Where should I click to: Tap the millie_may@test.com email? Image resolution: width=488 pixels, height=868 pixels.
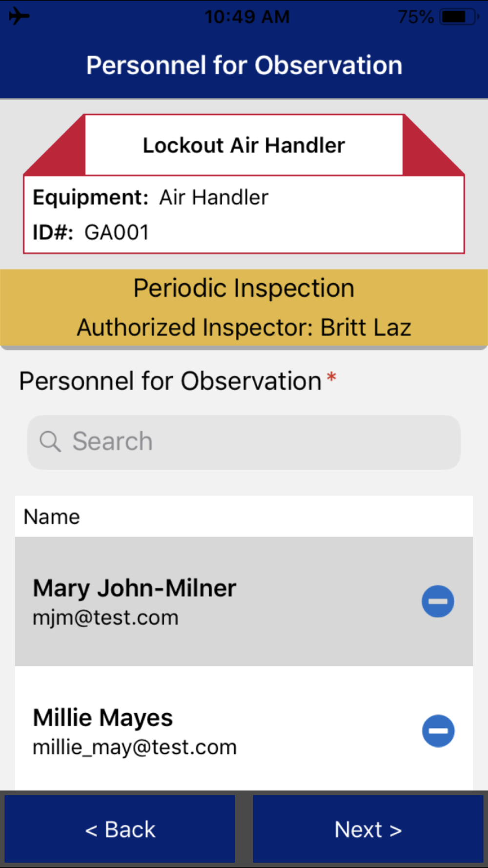point(135,747)
